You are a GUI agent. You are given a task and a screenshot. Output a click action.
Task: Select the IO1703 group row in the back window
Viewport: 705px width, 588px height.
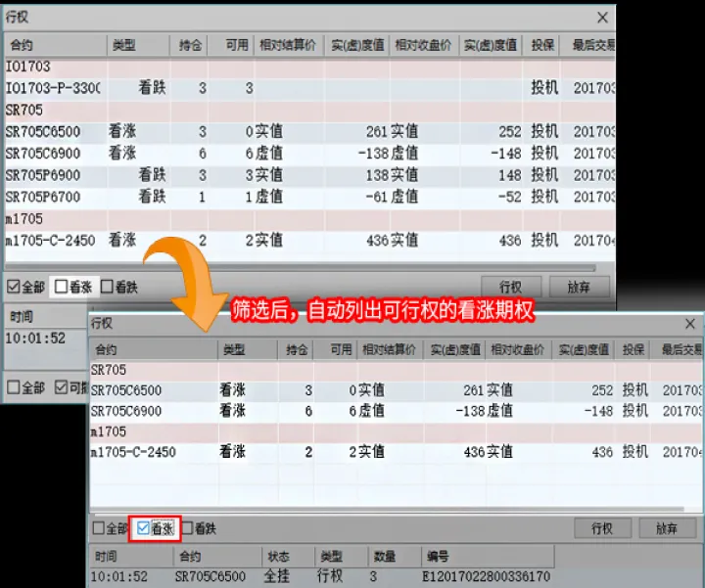pos(309,67)
